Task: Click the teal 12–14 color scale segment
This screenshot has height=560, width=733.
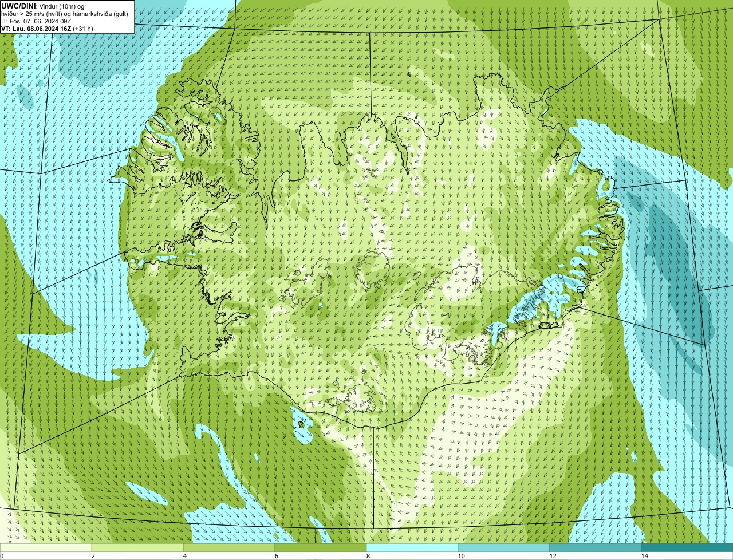Action: pos(596,547)
